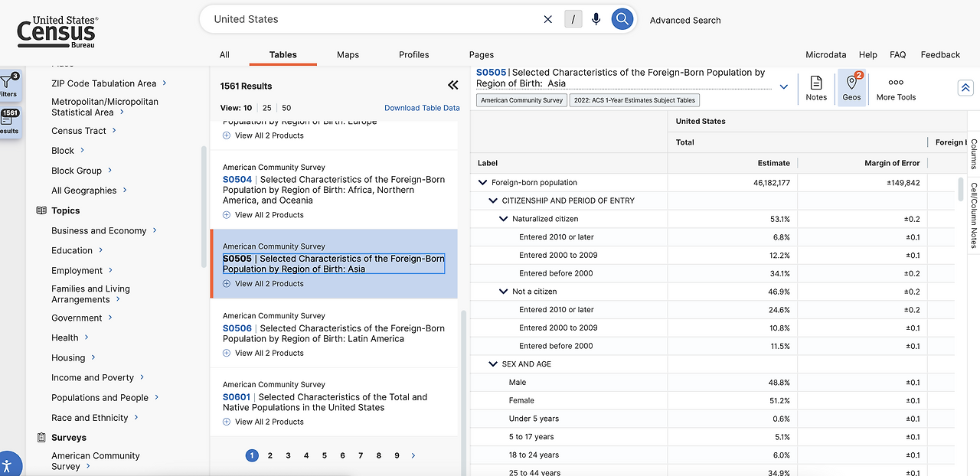The height and width of the screenshot is (476, 980).
Task: Expand View All 2 Products under S0505
Action: click(x=263, y=284)
